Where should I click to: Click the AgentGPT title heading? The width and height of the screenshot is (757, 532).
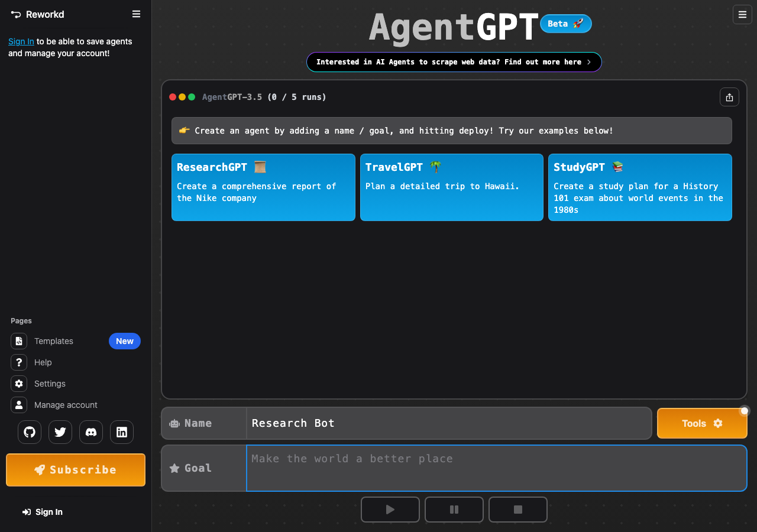pyautogui.click(x=454, y=27)
